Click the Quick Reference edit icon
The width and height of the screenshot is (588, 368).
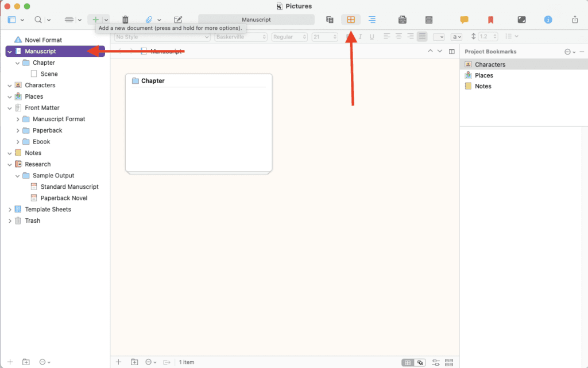pyautogui.click(x=178, y=20)
